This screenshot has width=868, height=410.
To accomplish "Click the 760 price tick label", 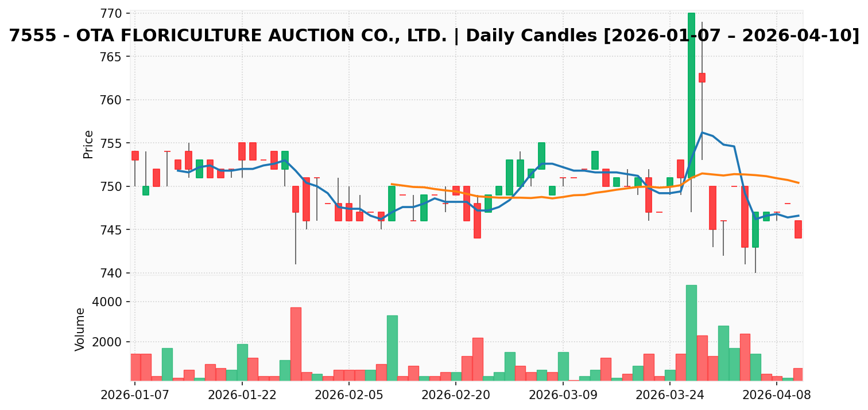I will (x=115, y=100).
